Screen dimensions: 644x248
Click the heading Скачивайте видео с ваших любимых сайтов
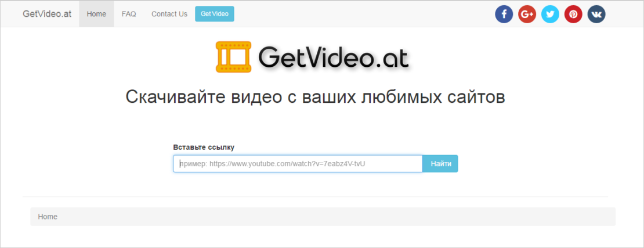tap(315, 98)
